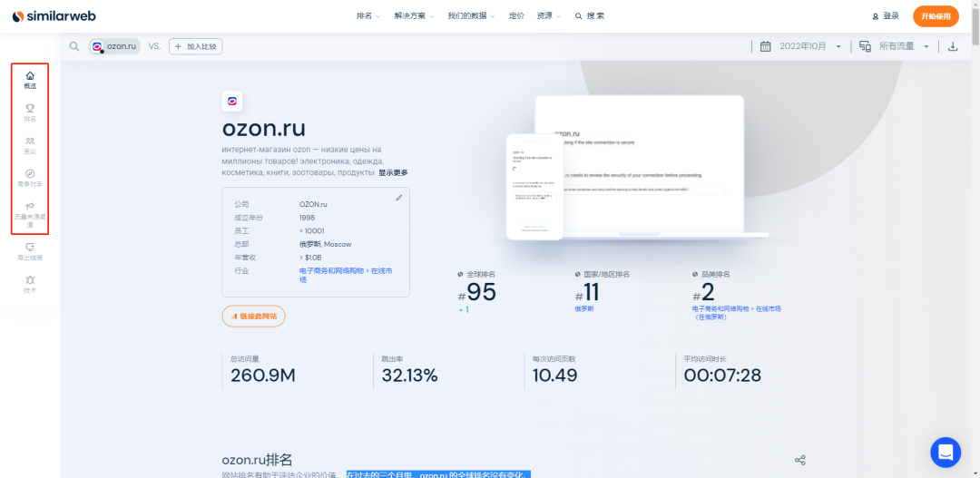Open the 导出链接 monitor icon in sidebar
Screen dimensions: 980x478
30,247
